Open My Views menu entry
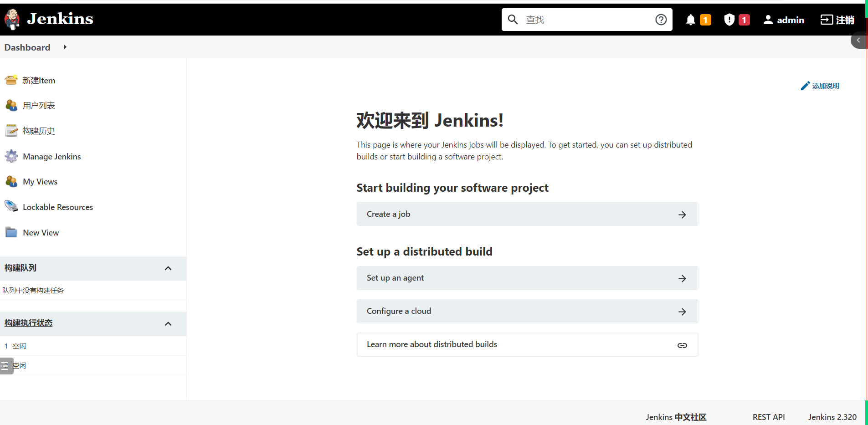Viewport: 868px width, 425px height. click(x=40, y=182)
